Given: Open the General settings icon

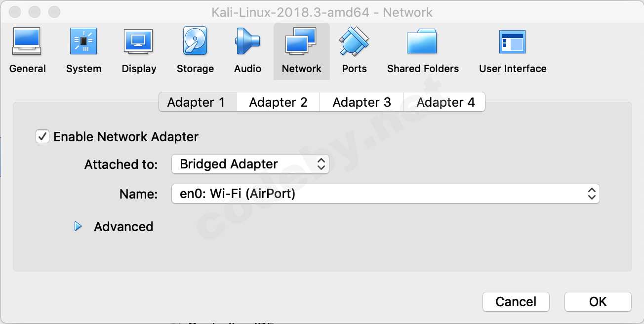Looking at the screenshot, I should pyautogui.click(x=27, y=42).
